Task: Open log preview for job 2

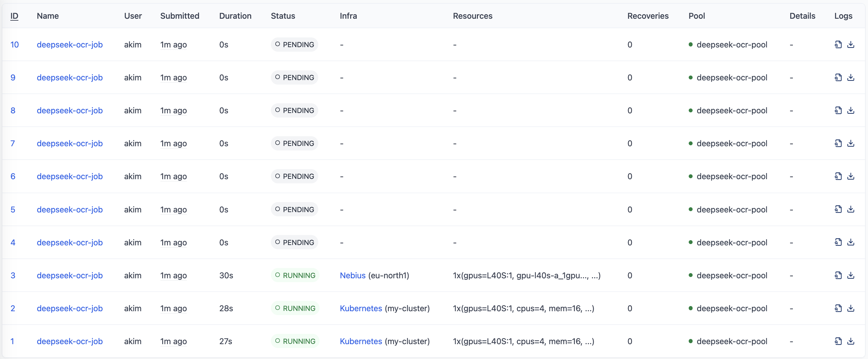Action: coord(838,308)
